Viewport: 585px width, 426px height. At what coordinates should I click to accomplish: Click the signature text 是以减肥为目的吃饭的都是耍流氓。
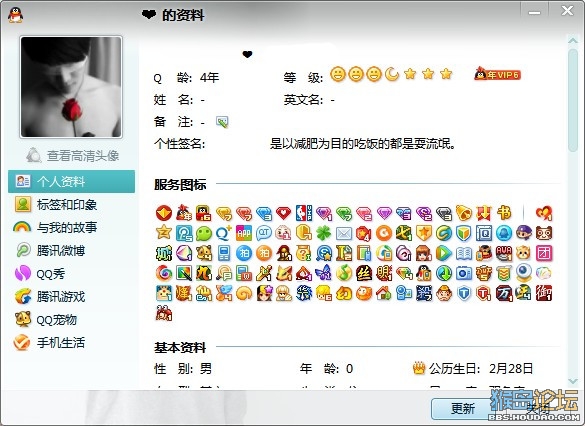pos(363,144)
